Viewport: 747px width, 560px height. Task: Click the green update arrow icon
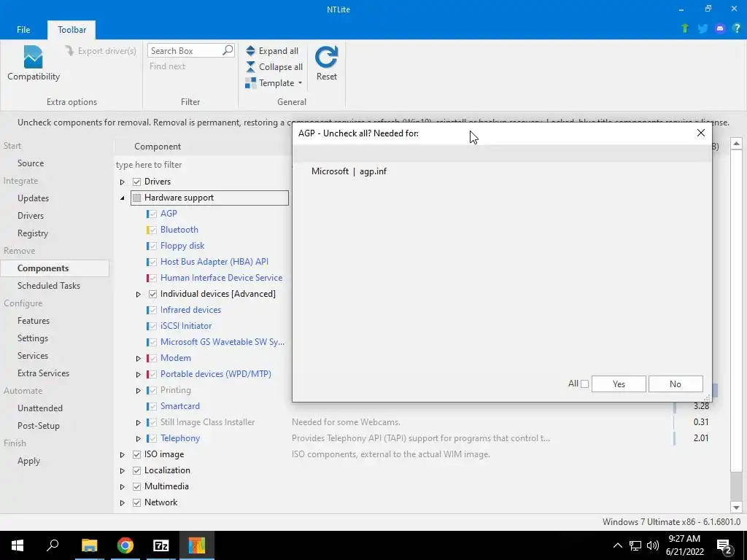[x=685, y=28]
